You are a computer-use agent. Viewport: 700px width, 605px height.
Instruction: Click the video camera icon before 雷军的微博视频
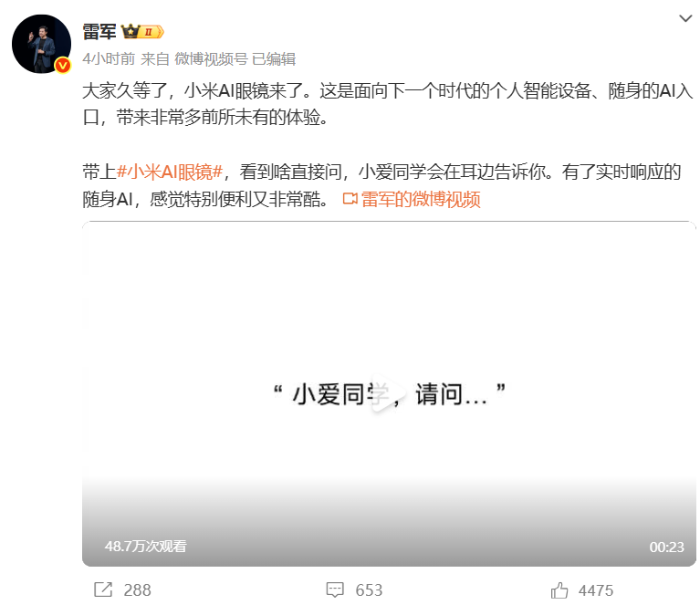[x=350, y=199]
